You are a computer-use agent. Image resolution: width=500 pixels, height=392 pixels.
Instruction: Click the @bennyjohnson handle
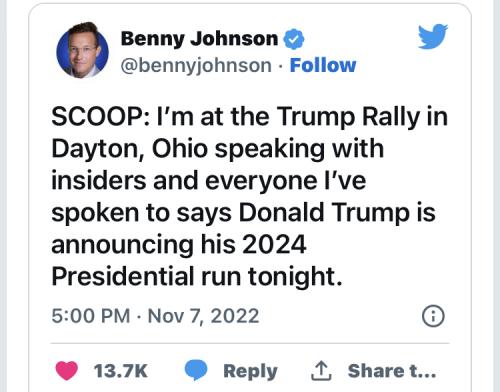[196, 65]
